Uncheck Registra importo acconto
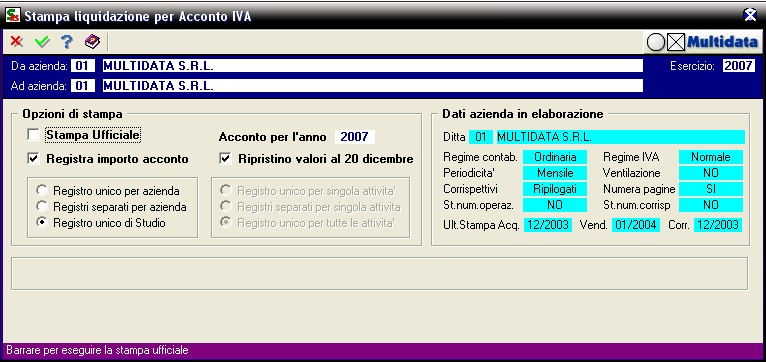Screen dimensions: 766x362 click(33, 159)
